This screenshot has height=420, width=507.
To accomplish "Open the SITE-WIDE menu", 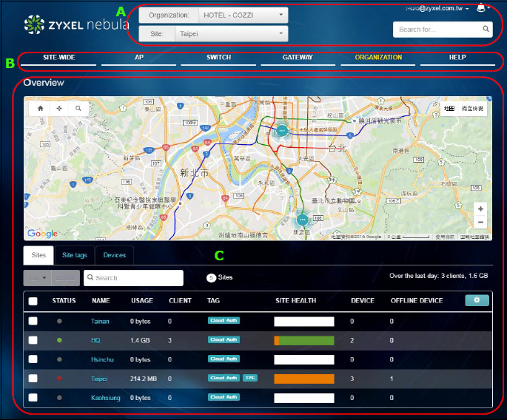I will coord(59,58).
